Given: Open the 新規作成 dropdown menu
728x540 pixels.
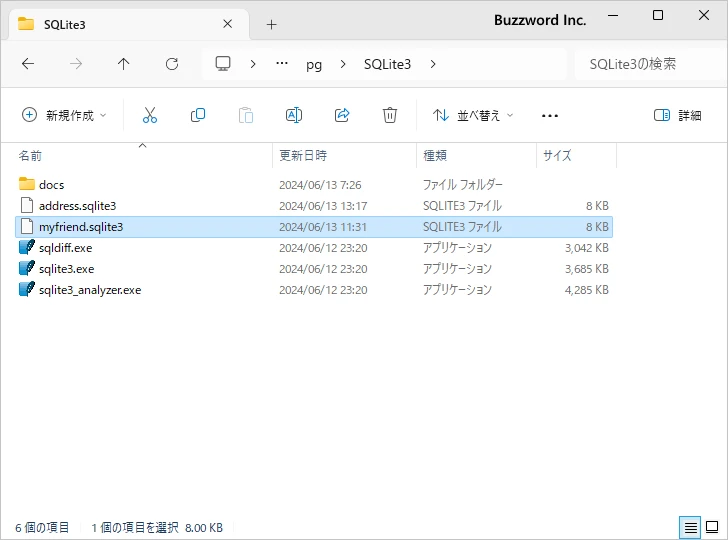Looking at the screenshot, I should (65, 115).
